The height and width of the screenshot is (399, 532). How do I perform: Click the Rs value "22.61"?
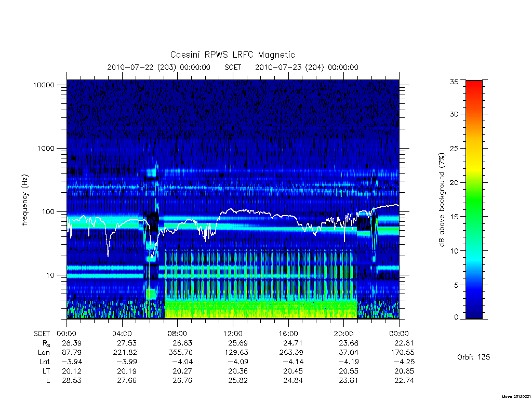(x=404, y=343)
